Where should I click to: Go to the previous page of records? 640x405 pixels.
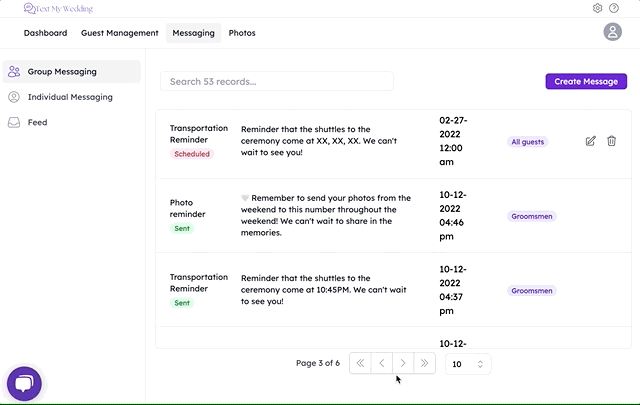tap(381, 364)
